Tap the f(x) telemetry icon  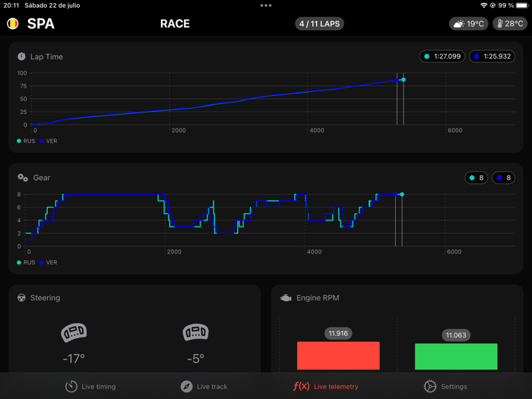click(301, 386)
